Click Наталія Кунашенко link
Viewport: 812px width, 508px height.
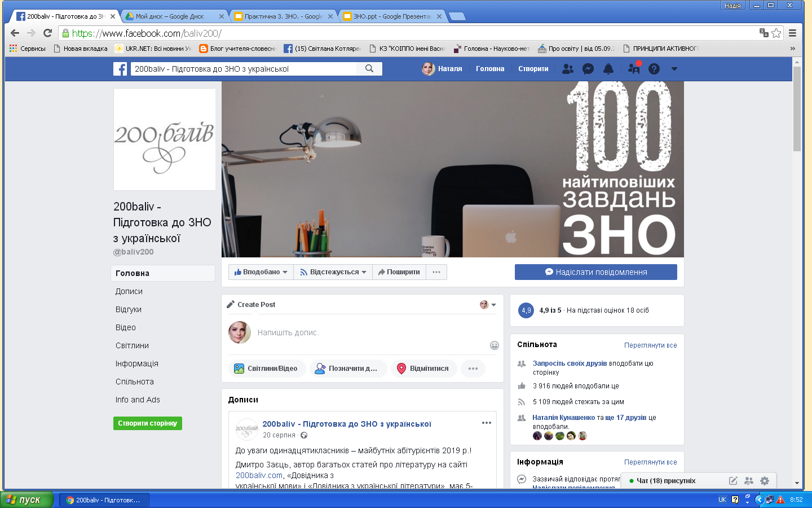564,418
